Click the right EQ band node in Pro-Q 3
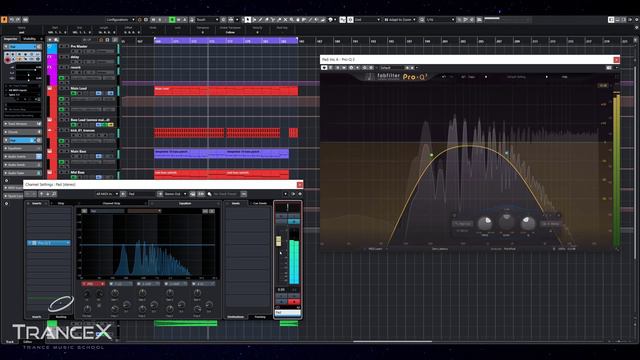The width and height of the screenshot is (640, 360). point(507,153)
